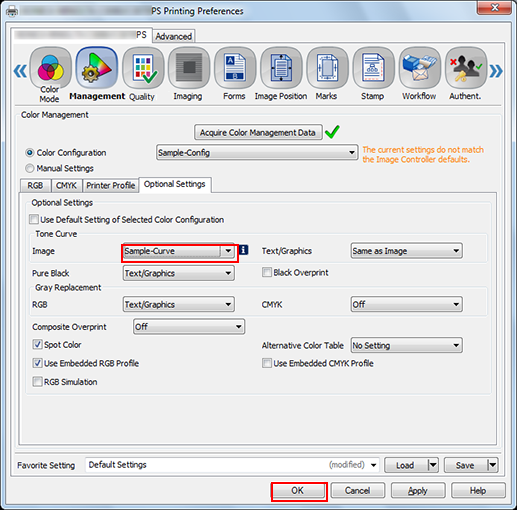Open the Composite Overprint dropdown
The height and width of the screenshot is (510, 517).
pos(189,327)
